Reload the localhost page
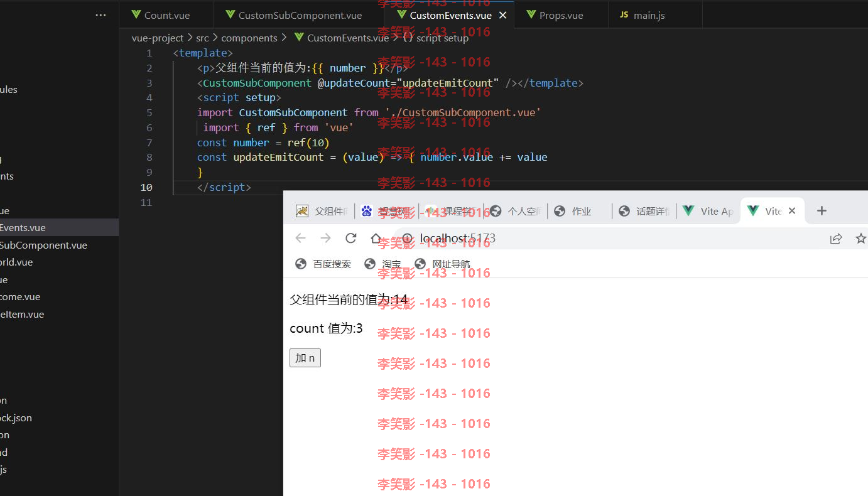Viewport: 868px width, 496px height. point(350,239)
